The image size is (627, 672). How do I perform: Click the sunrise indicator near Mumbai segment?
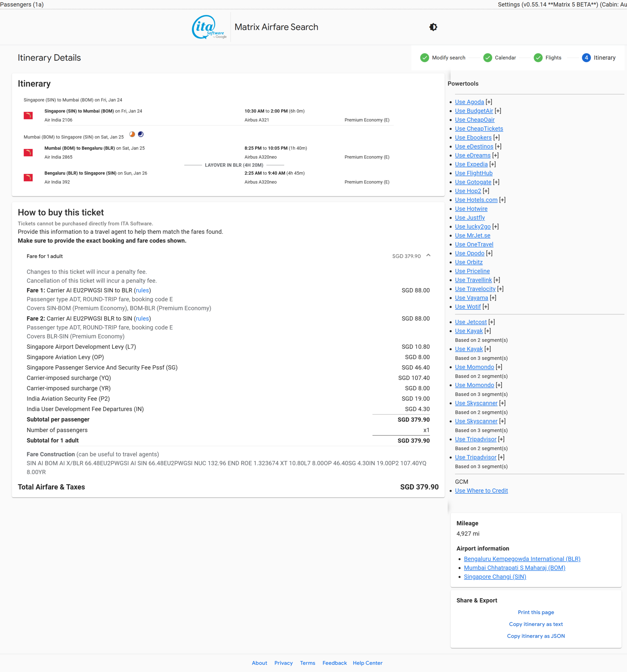point(132,134)
